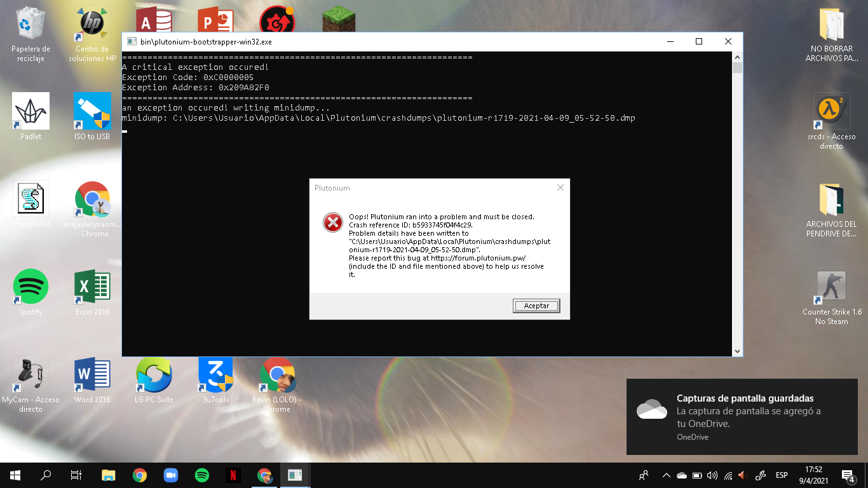
Task: Open the volume speaker tray icon
Action: pos(712,475)
